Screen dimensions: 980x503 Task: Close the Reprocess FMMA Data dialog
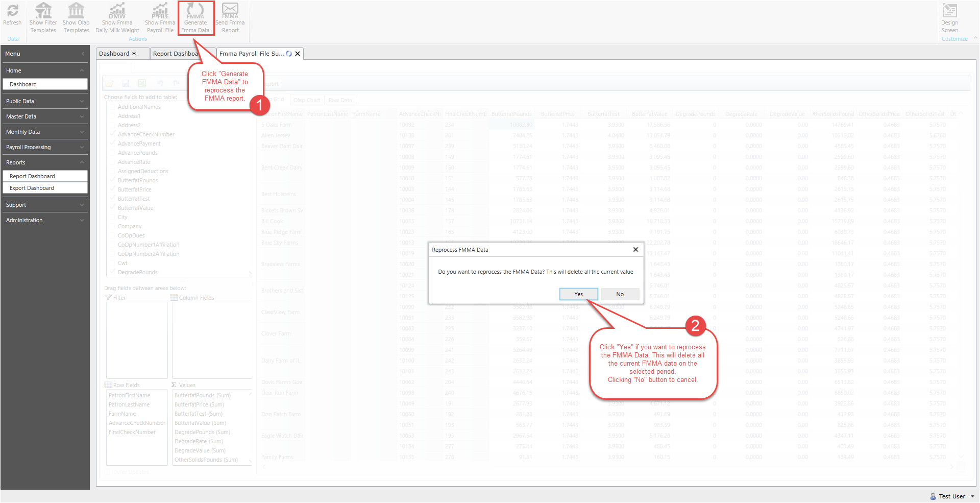coord(635,250)
